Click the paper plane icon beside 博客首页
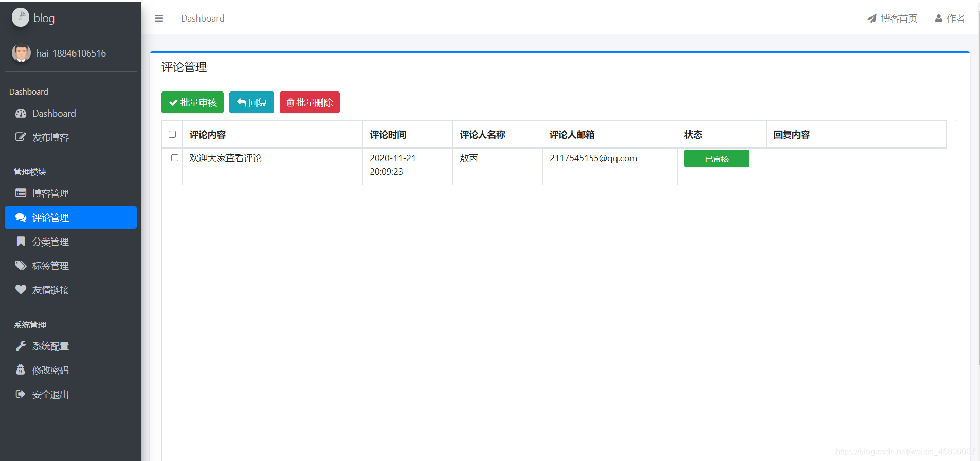This screenshot has width=980, height=461. (x=872, y=19)
